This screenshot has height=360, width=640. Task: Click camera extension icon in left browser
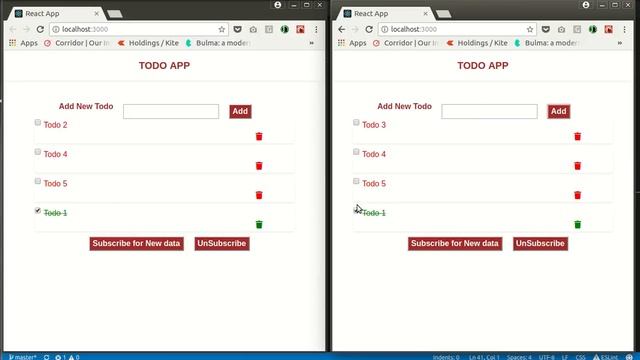click(x=253, y=29)
